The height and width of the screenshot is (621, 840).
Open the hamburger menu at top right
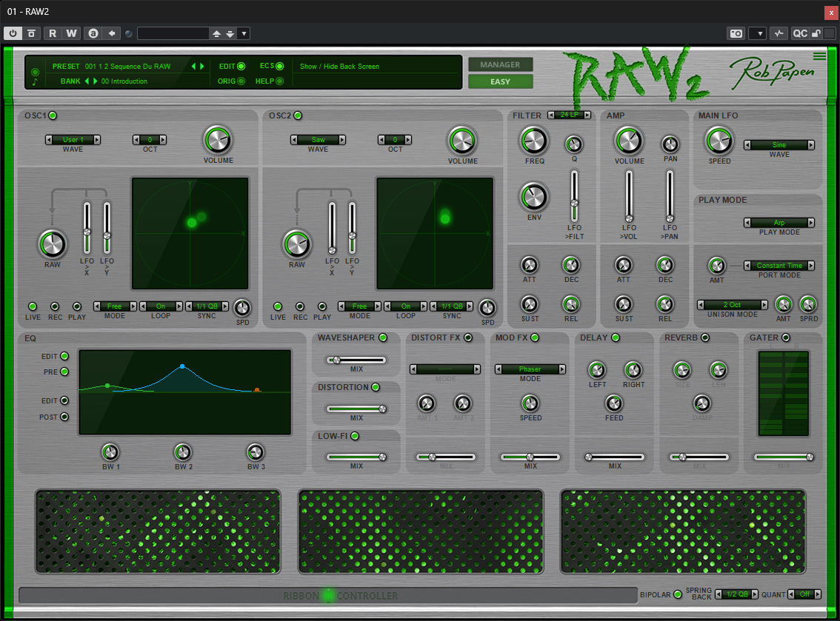819,56
